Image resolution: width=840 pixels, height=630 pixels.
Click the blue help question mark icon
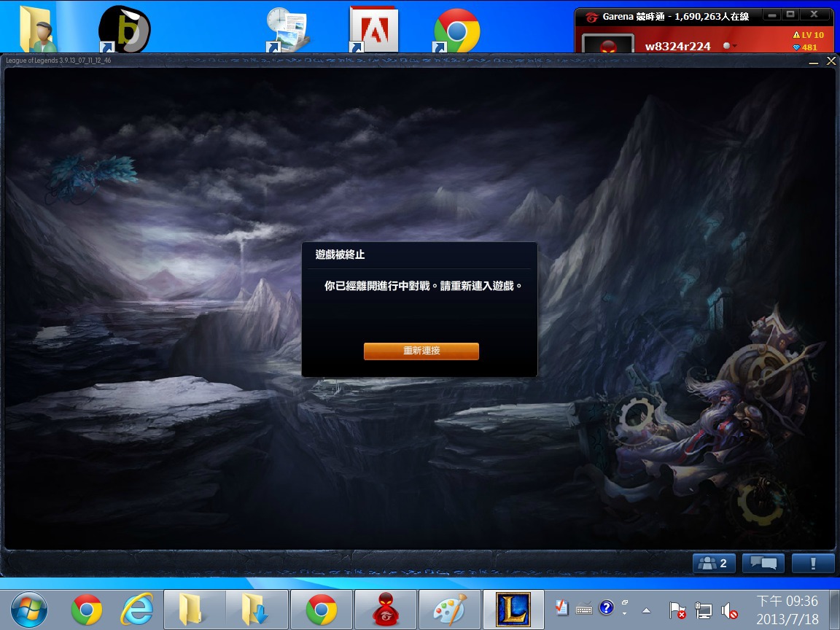(x=607, y=607)
